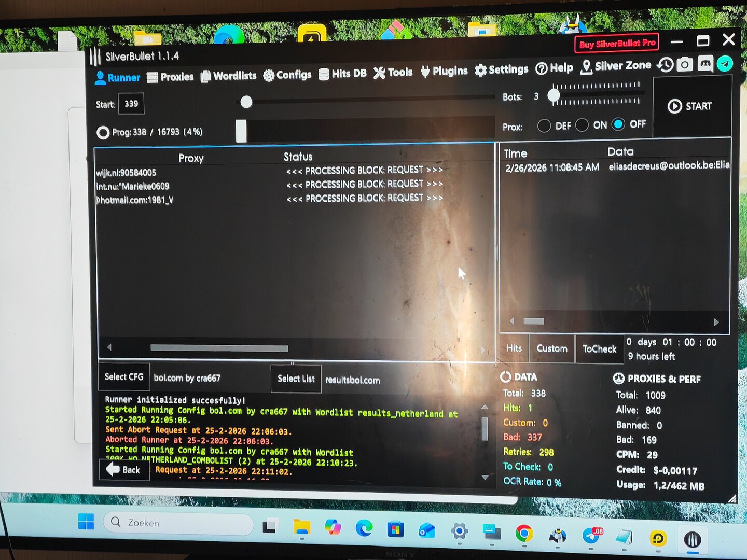747x560 pixels.
Task: Click the Data panel right scroll arrow
Action: [716, 322]
